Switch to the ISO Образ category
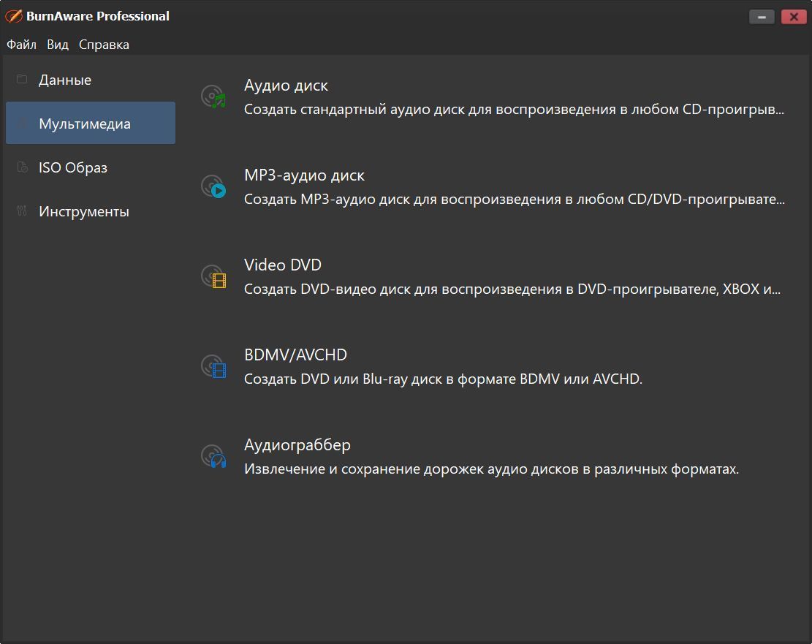This screenshot has width=812, height=644. click(x=91, y=167)
